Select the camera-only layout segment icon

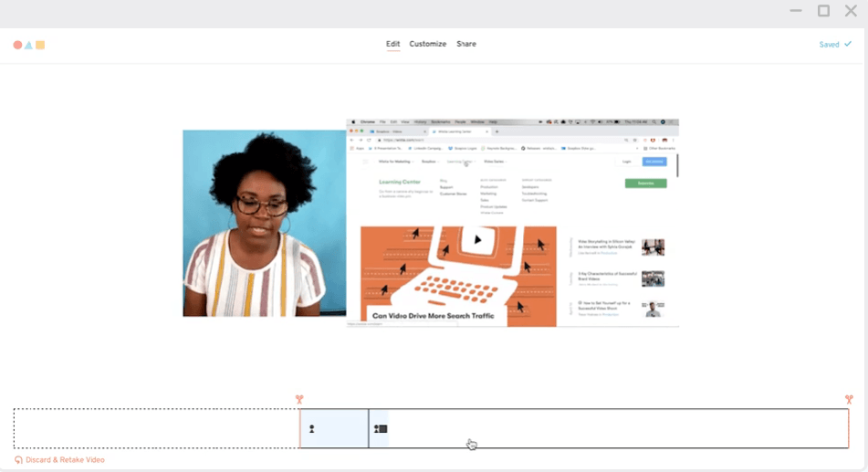311,429
